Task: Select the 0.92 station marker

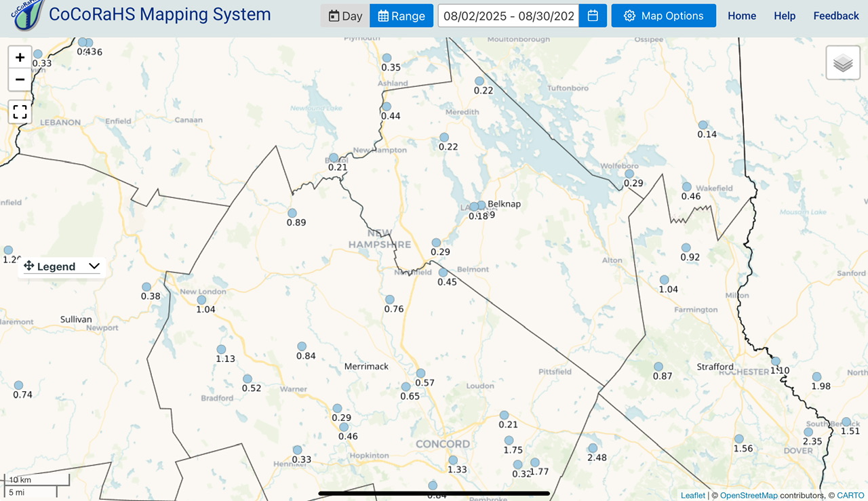Action: click(686, 248)
